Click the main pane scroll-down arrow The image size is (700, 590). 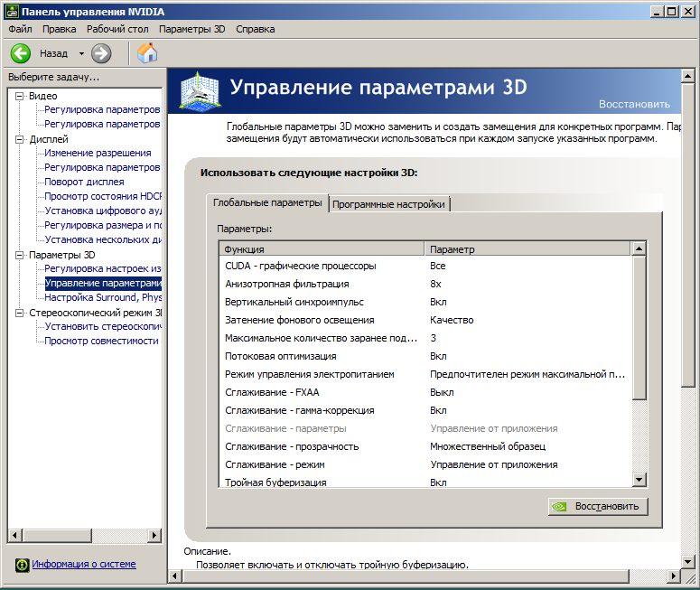[x=688, y=562]
